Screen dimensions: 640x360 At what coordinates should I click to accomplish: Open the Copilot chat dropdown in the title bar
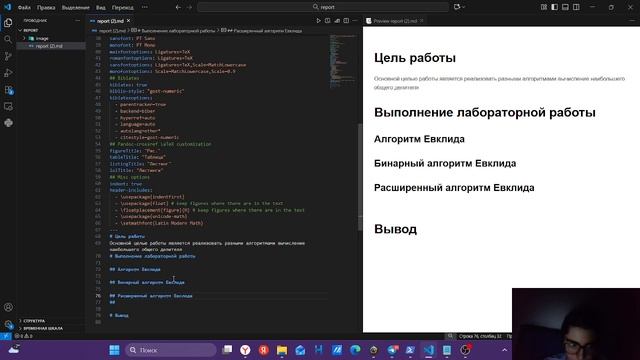[460, 7]
